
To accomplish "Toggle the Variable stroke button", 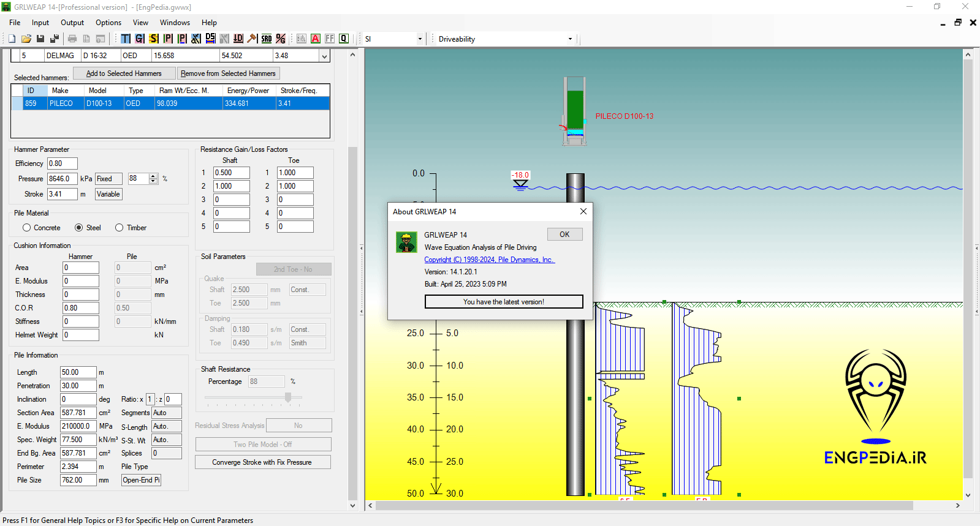I will coord(108,194).
